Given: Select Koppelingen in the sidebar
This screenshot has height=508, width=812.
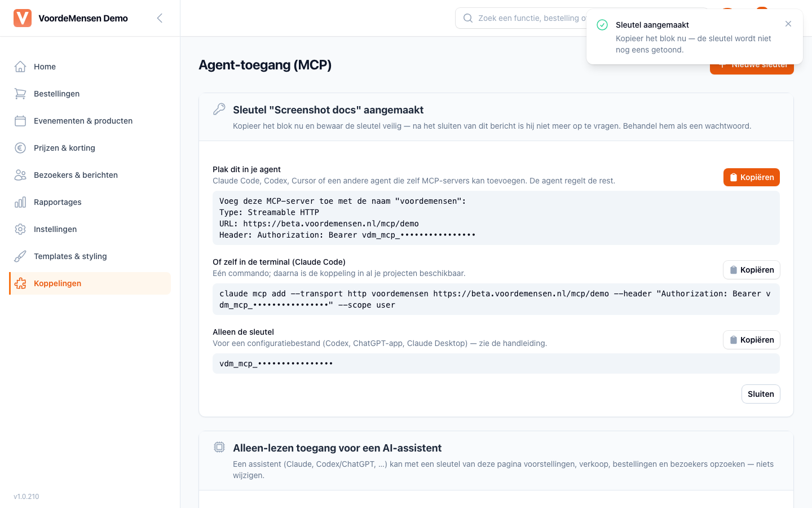Looking at the screenshot, I should tap(90, 283).
